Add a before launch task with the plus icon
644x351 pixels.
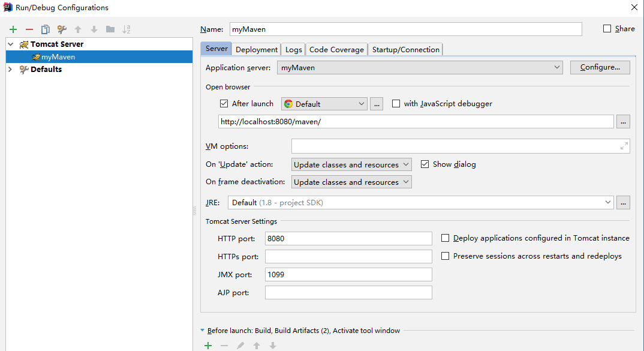tap(208, 346)
